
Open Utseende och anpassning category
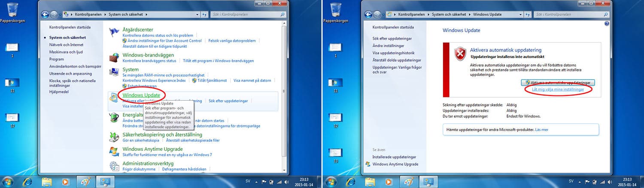[x=70, y=74]
